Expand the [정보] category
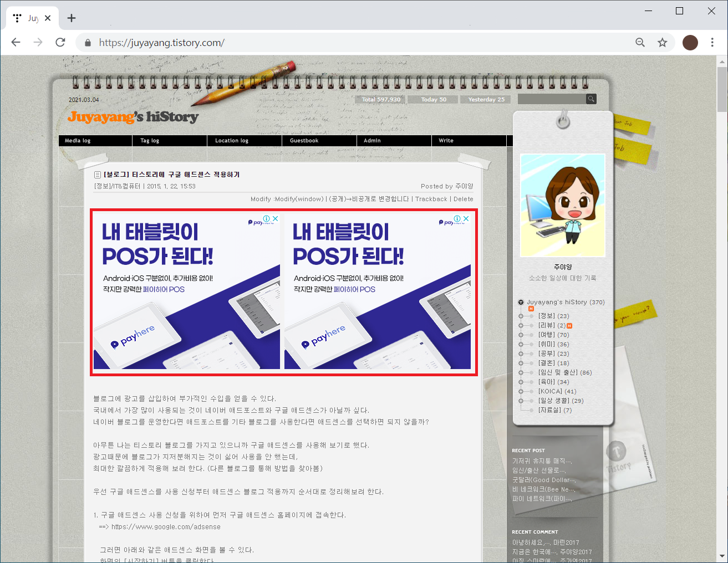This screenshot has width=728, height=563. (x=521, y=316)
